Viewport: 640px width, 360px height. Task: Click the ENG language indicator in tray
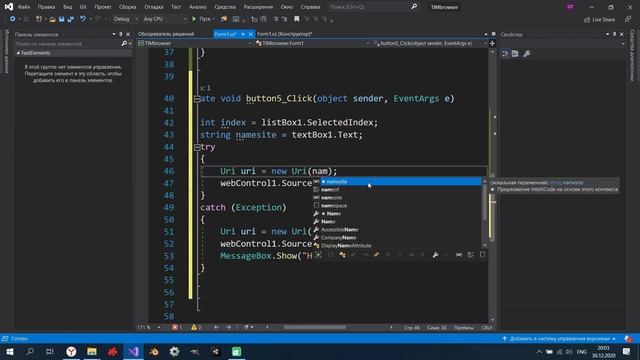click(x=582, y=351)
